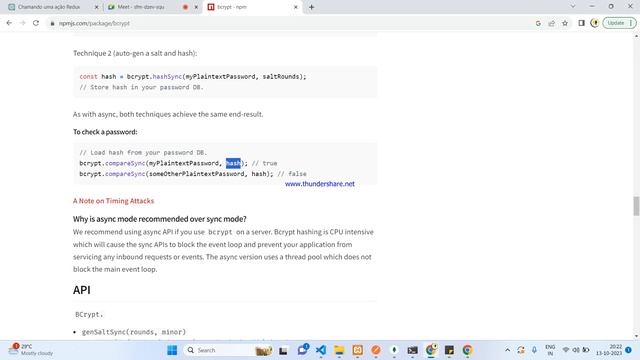The width and height of the screenshot is (640, 360).
Task: Open Postman from the taskbar
Action: click(376, 350)
